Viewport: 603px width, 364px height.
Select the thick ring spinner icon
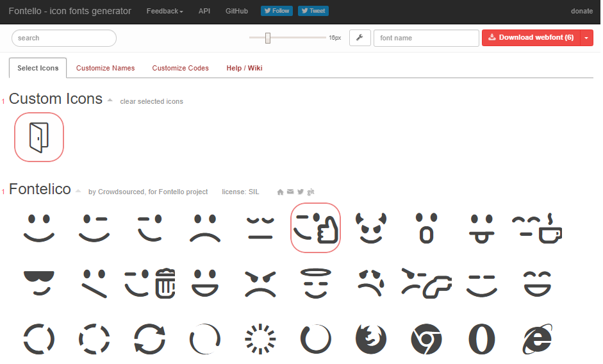316,339
